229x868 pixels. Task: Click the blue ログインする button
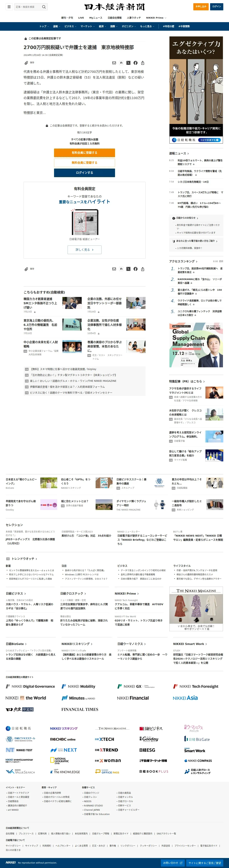(x=85, y=172)
